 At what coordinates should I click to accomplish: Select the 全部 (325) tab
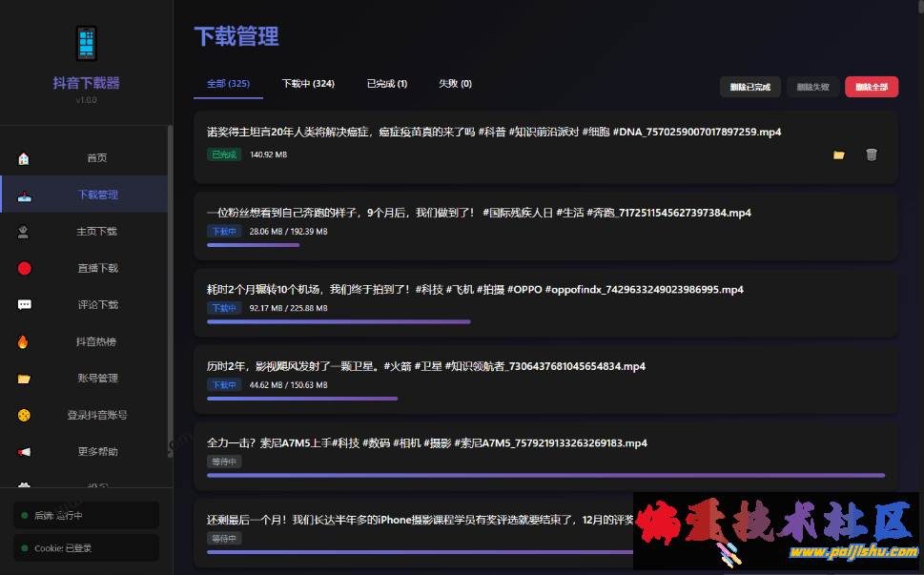click(228, 84)
